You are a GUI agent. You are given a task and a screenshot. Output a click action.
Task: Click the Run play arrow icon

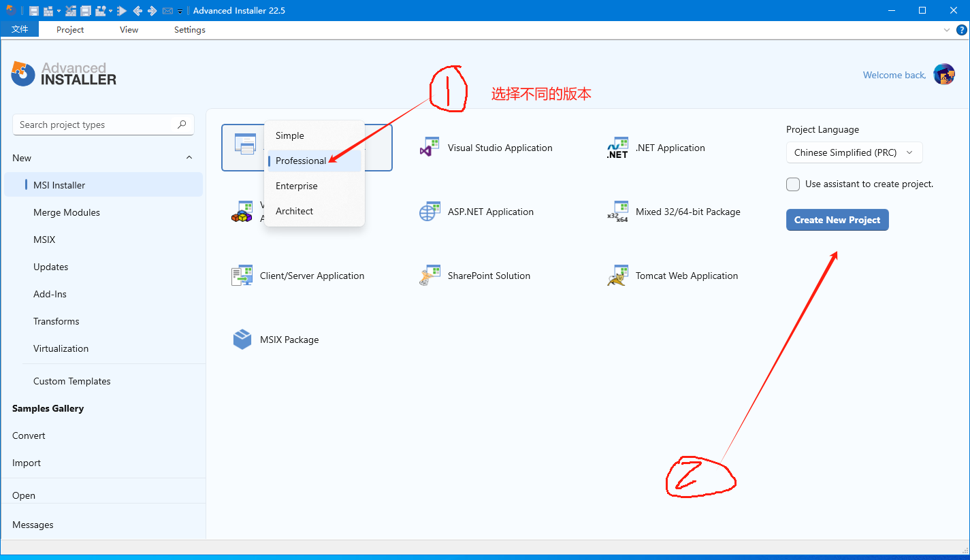(x=122, y=11)
